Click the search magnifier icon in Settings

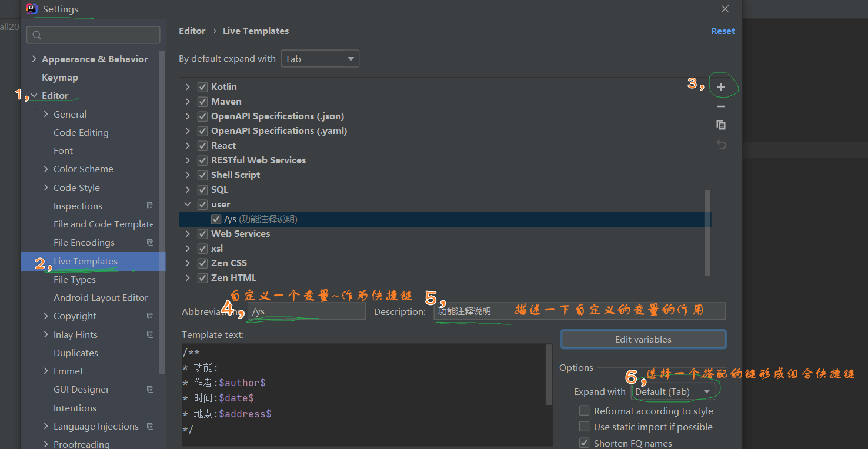(x=36, y=35)
